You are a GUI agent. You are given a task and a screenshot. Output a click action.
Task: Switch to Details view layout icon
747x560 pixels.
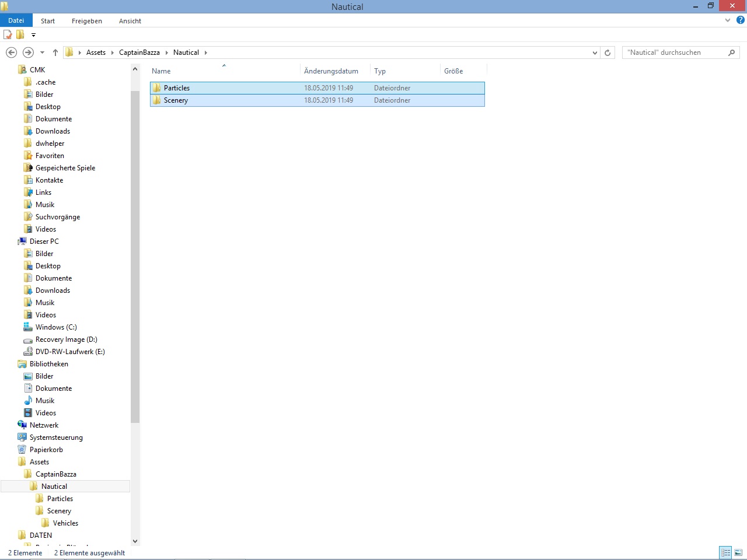click(x=725, y=552)
